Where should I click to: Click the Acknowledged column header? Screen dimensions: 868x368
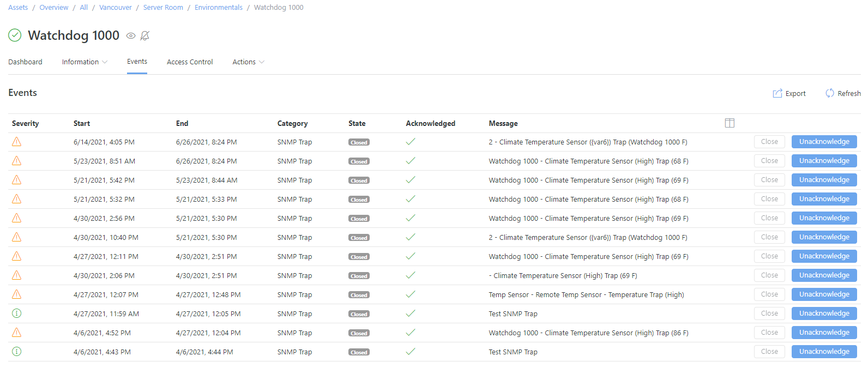click(x=430, y=124)
